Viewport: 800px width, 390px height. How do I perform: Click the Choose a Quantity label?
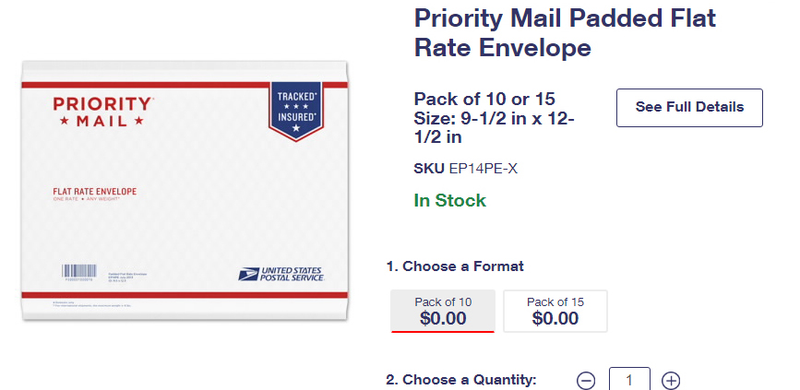(x=461, y=380)
